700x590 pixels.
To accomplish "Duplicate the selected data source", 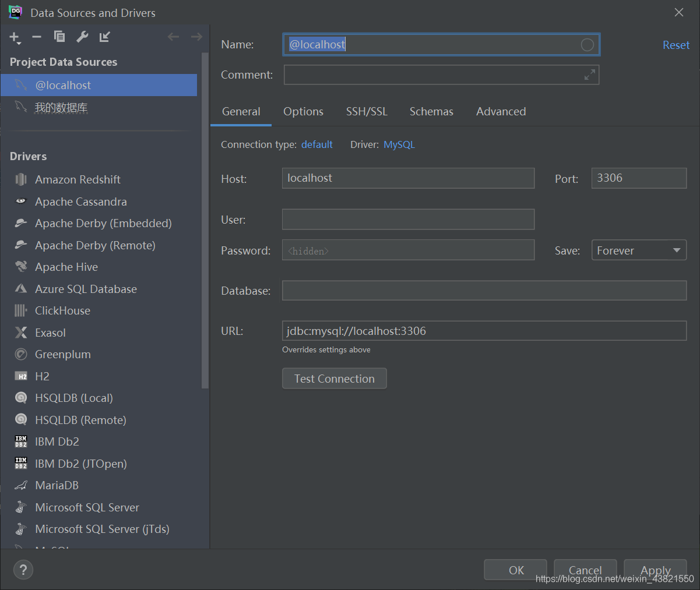I will [59, 37].
